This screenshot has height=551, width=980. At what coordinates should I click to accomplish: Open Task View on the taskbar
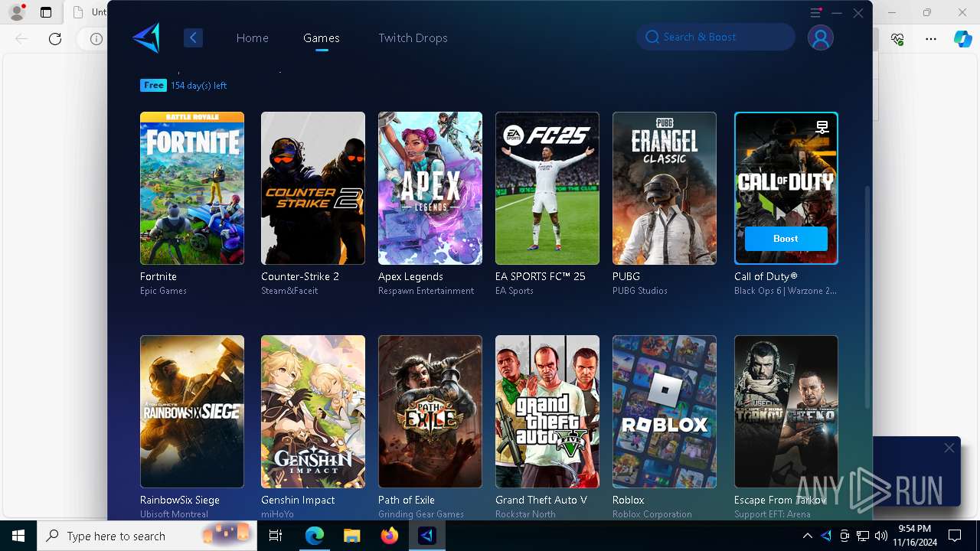[276, 536]
